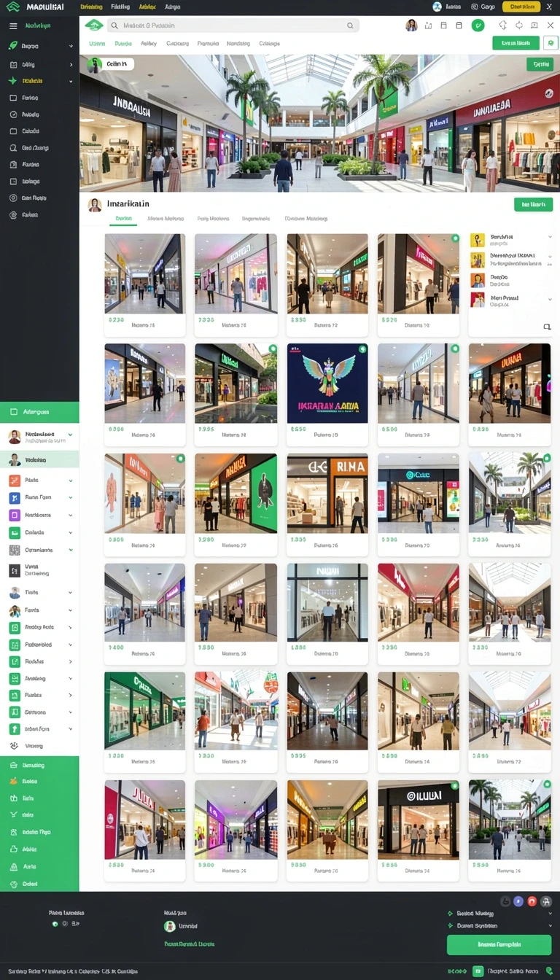Viewport: 560px width, 980px height.
Task: Select the green radio dot in the footer
Action: coord(55,924)
